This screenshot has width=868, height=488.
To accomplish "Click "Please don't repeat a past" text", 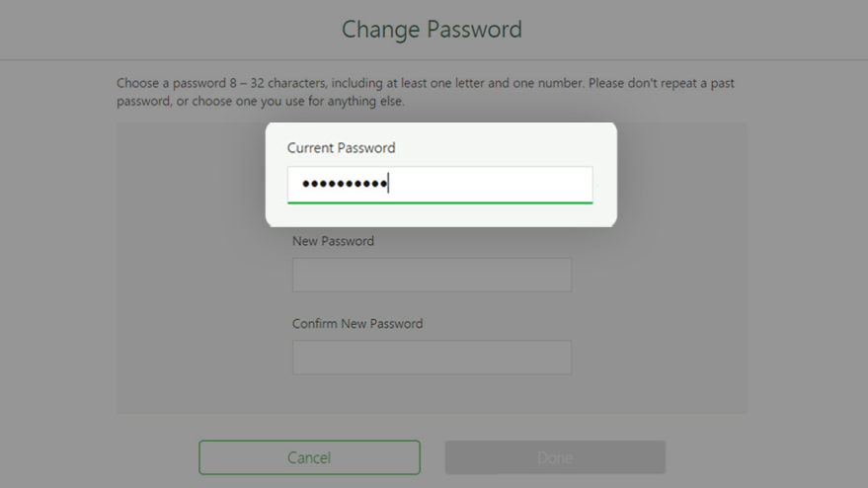I will point(661,83).
